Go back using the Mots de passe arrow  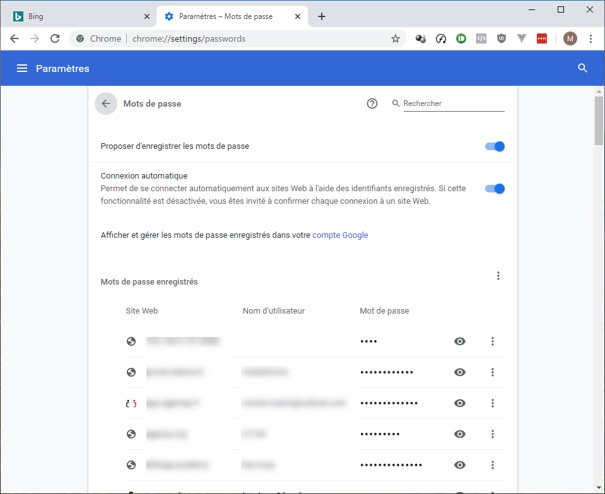click(x=106, y=104)
